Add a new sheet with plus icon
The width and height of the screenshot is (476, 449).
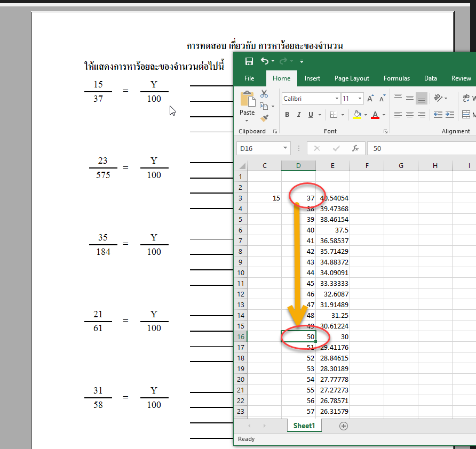344,426
